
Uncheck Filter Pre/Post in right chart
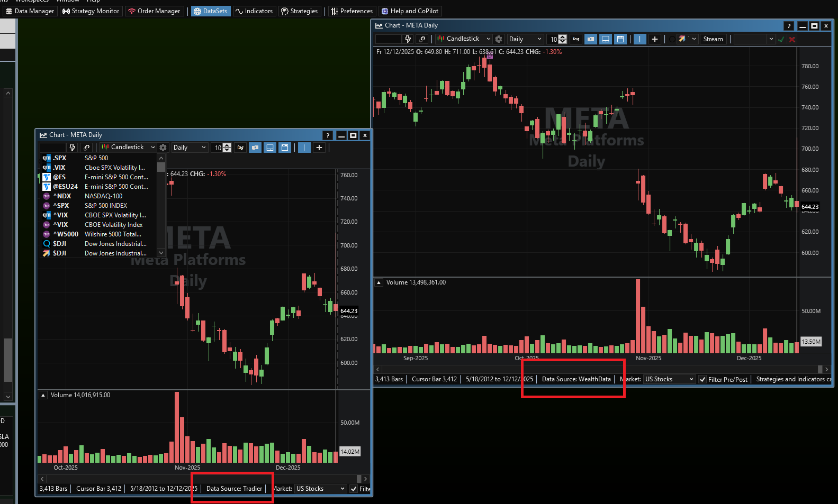pyautogui.click(x=702, y=379)
